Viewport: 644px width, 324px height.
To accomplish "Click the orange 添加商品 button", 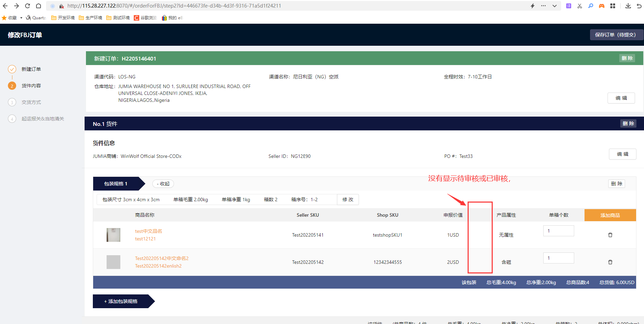I will (610, 215).
